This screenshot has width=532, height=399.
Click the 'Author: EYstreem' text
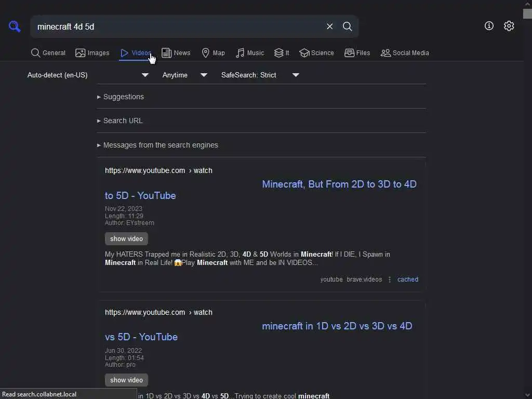click(x=129, y=223)
